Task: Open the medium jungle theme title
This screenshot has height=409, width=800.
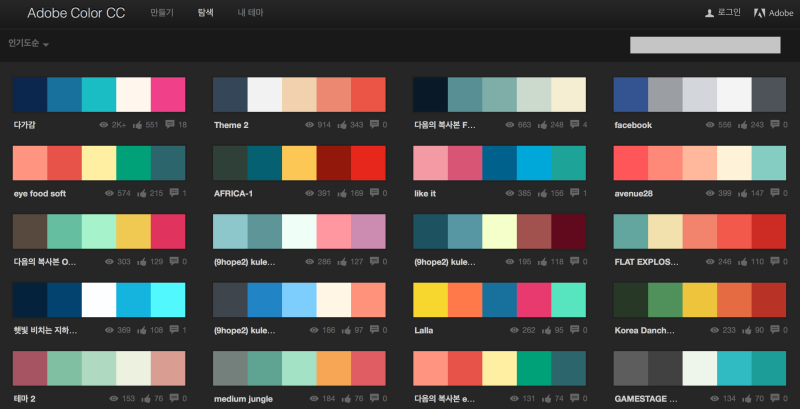Action: pyautogui.click(x=243, y=399)
